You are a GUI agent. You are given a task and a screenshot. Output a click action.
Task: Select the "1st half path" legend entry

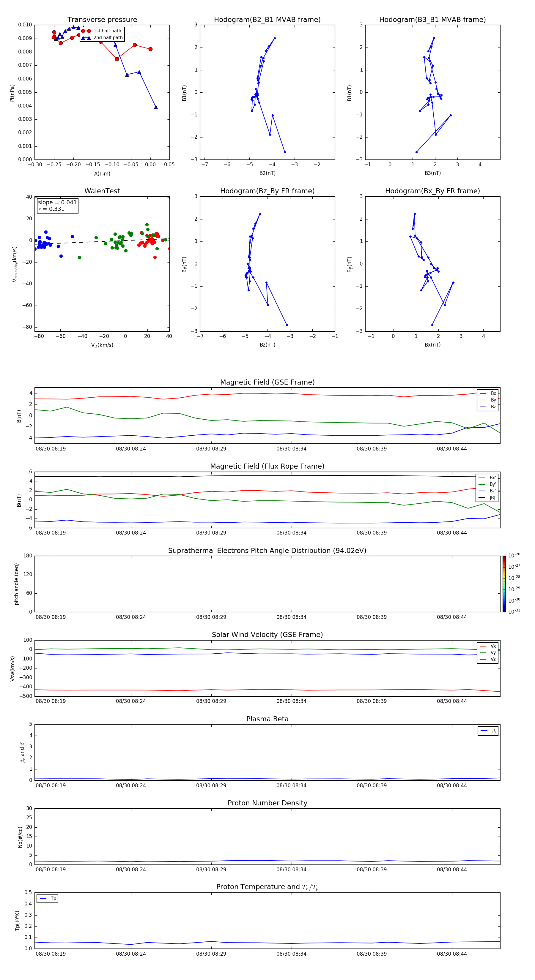click(102, 31)
